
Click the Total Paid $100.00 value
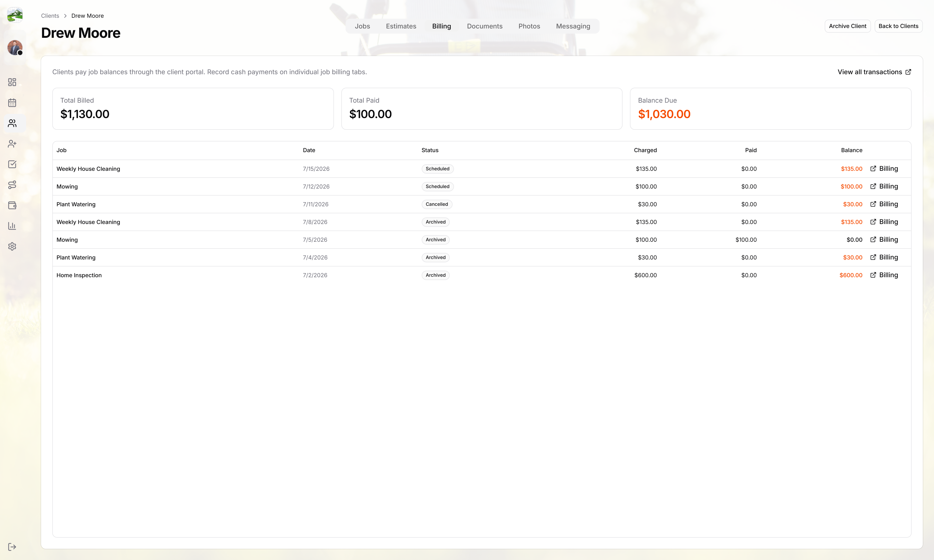click(x=370, y=114)
